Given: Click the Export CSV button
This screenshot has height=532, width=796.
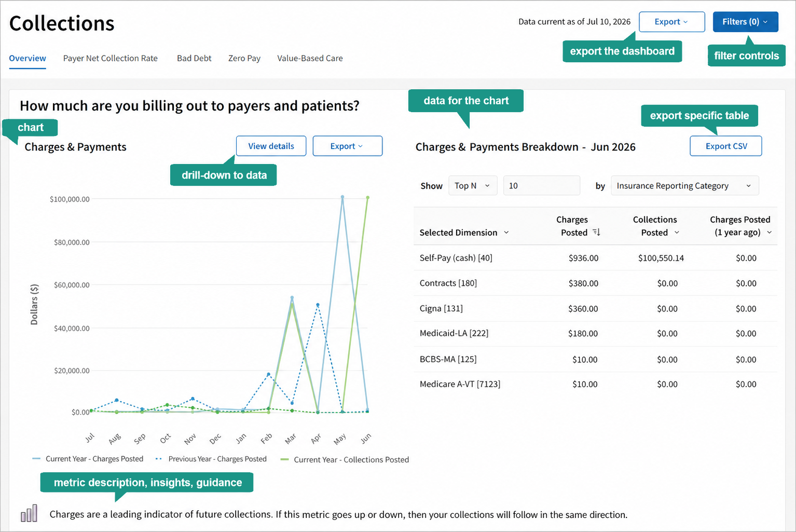Looking at the screenshot, I should point(726,146).
